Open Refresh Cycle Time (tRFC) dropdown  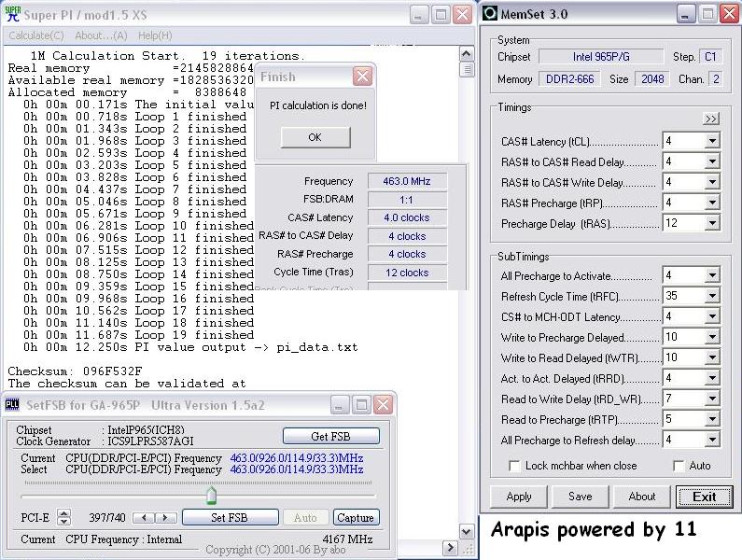point(712,296)
